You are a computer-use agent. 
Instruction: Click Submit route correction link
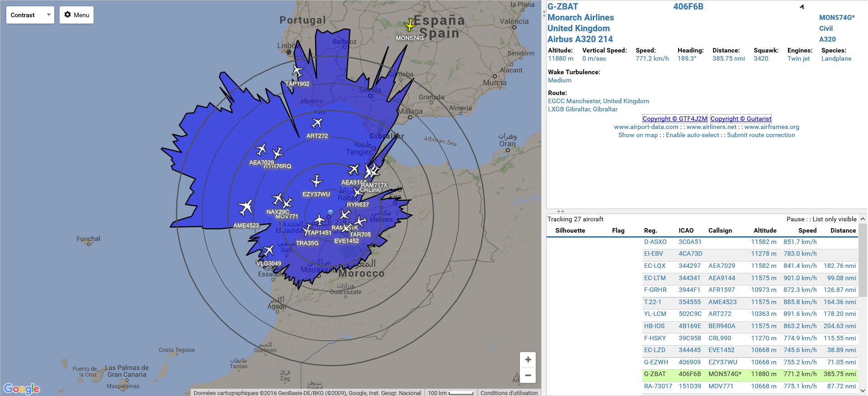click(x=761, y=135)
